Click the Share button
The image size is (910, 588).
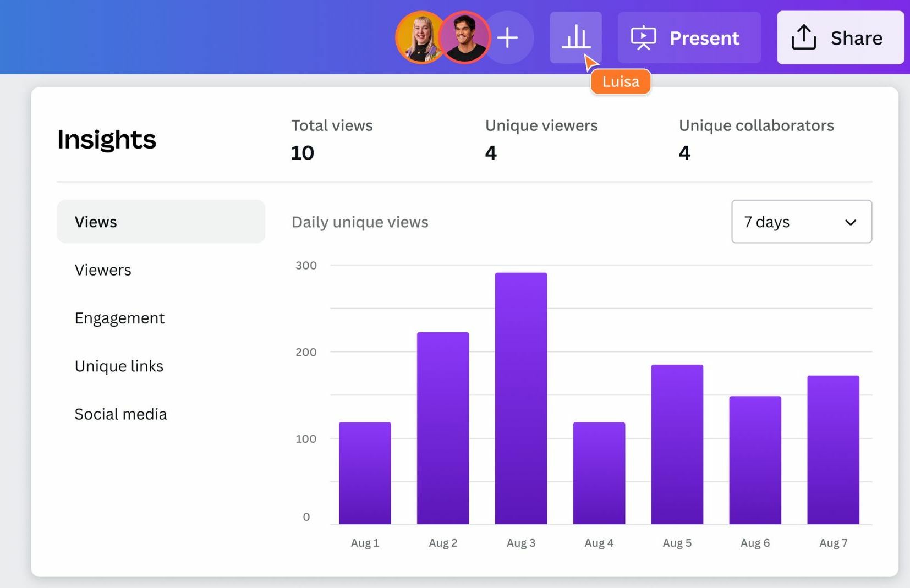[839, 37]
